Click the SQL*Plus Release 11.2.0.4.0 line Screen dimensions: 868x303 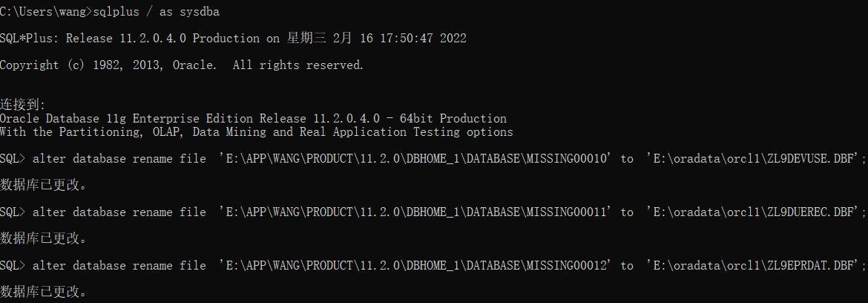[233, 38]
